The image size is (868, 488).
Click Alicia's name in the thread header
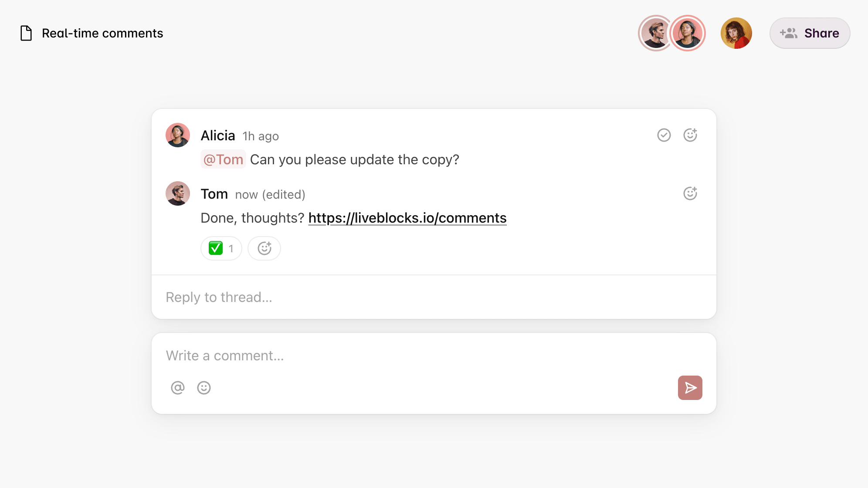tap(217, 135)
